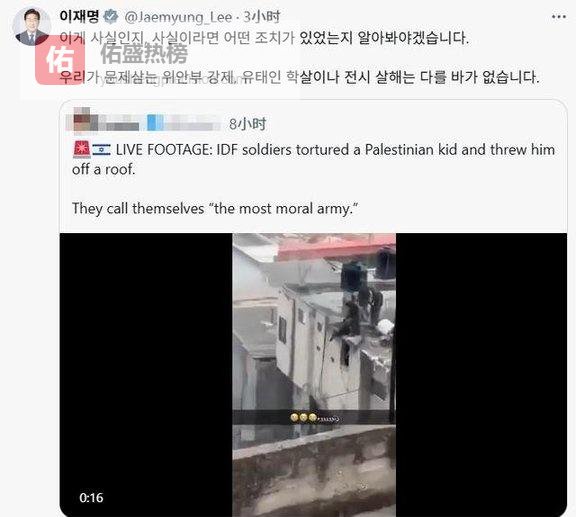Screen dimensions: 576x517
Task: Open the quoted post text about LIVE FOOTAGE
Action: click(313, 159)
